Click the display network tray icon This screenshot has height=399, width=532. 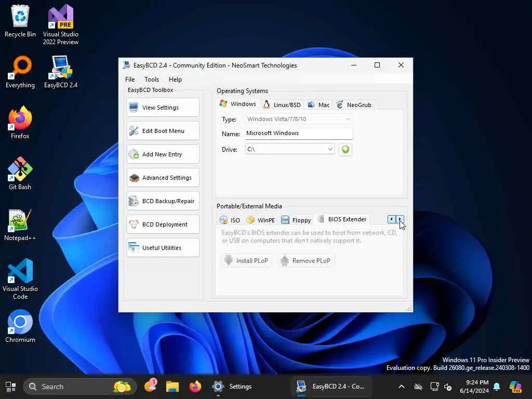coord(434,387)
